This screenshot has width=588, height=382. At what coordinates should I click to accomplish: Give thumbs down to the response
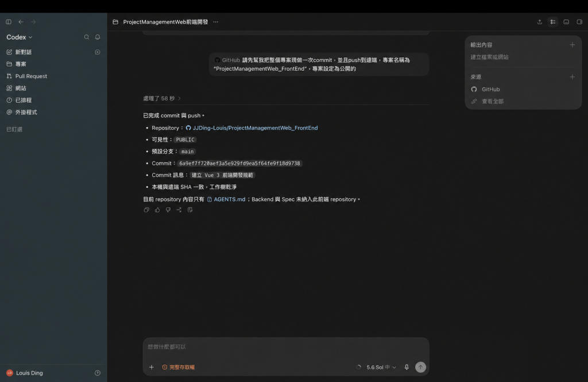(168, 210)
